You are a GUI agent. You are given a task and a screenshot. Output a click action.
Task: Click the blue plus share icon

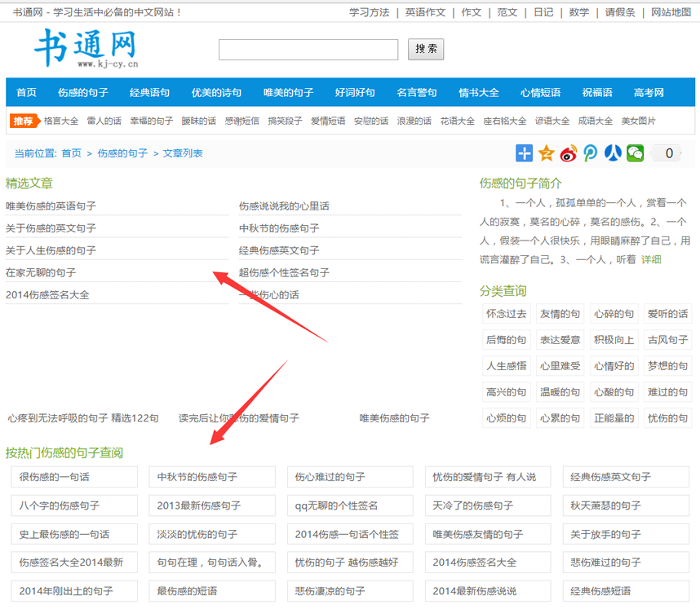pos(524,153)
